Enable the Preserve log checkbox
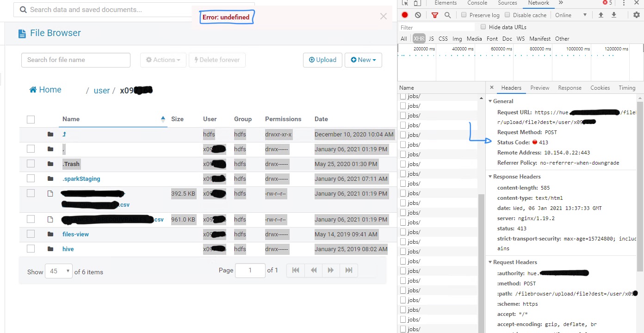Screen dimensions: 644x333 (x=464, y=15)
